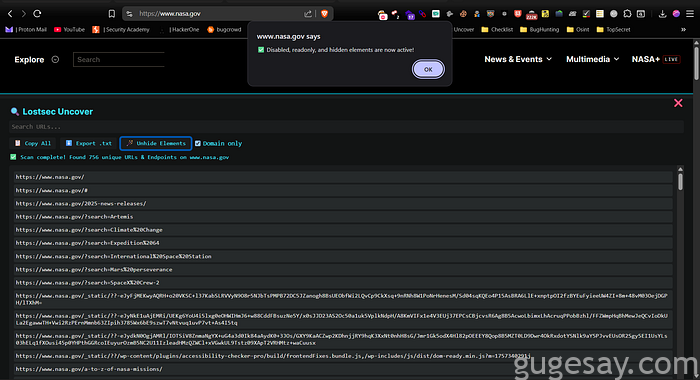Open the extensions puzzle icon
The height and width of the screenshot is (380, 700).
click(627, 14)
